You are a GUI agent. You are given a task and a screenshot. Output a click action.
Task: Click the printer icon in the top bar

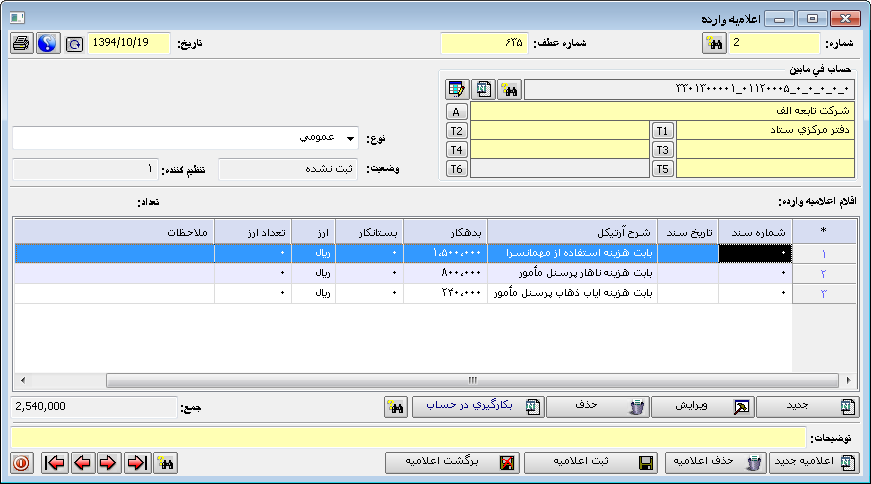pyautogui.click(x=22, y=44)
